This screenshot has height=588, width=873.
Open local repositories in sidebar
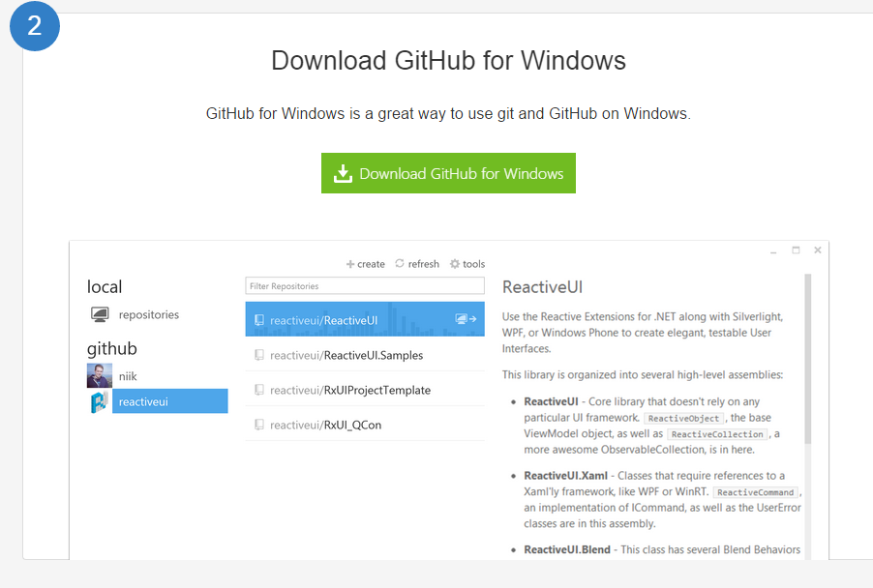(x=149, y=315)
